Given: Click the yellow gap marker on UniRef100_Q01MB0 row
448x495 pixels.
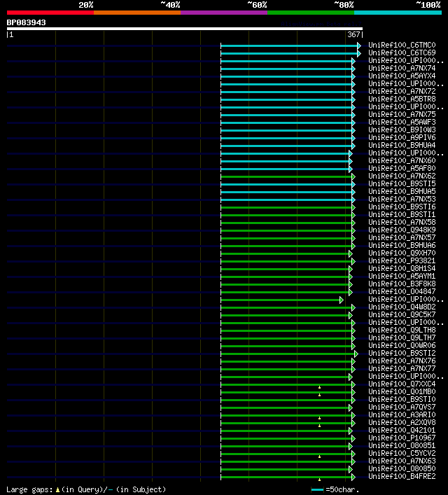Looking at the screenshot, I should 319,395.
